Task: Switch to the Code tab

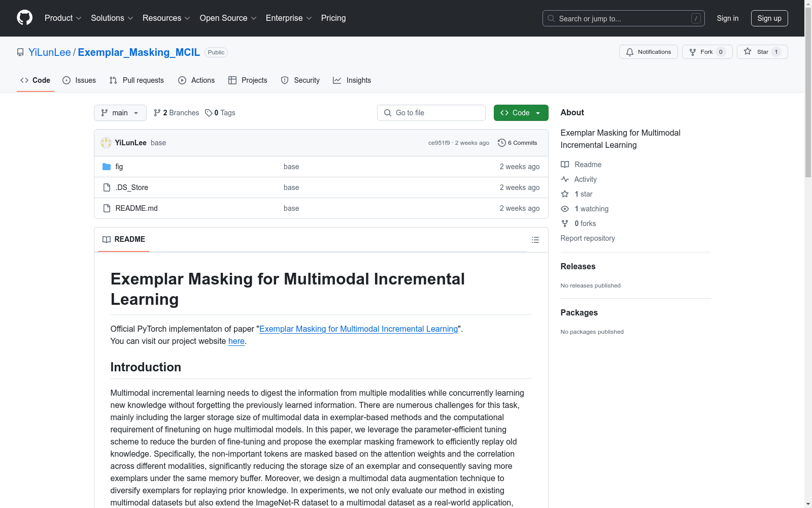Action: pos(36,80)
